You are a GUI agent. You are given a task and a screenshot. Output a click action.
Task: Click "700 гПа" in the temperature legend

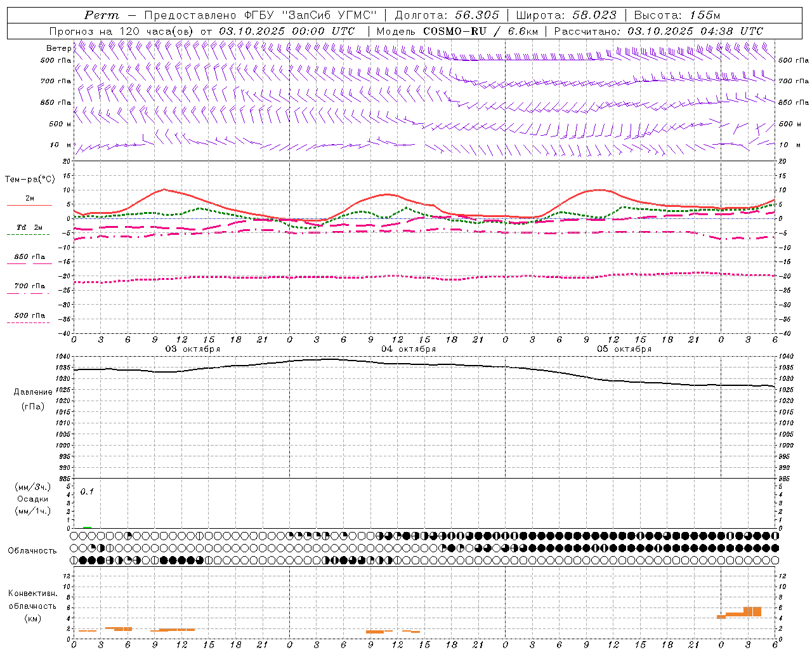[x=30, y=286]
